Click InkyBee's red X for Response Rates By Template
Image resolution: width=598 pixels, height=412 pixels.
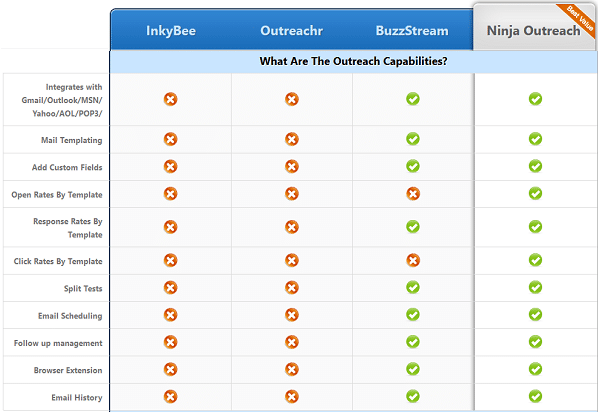170,227
